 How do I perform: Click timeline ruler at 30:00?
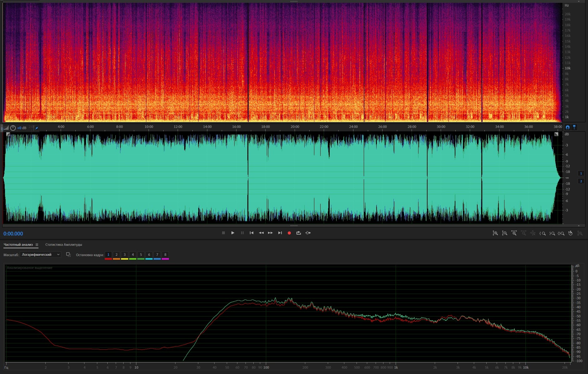[x=441, y=127]
